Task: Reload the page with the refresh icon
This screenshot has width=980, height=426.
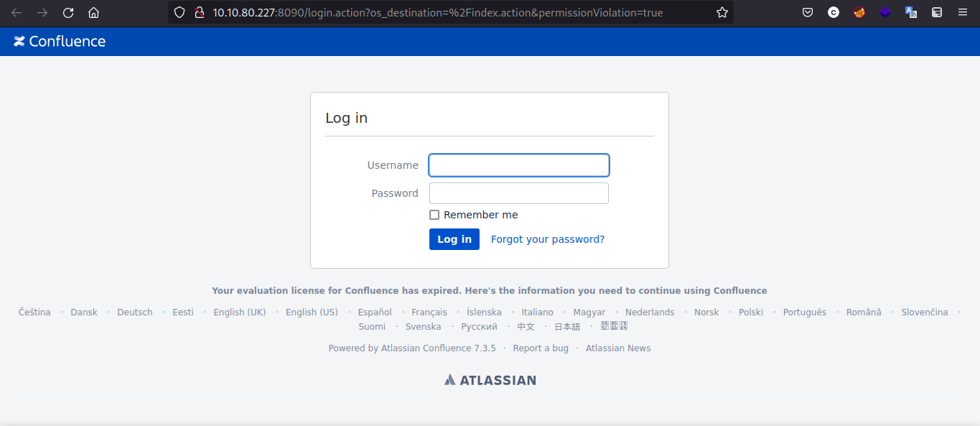Action: [x=68, y=13]
